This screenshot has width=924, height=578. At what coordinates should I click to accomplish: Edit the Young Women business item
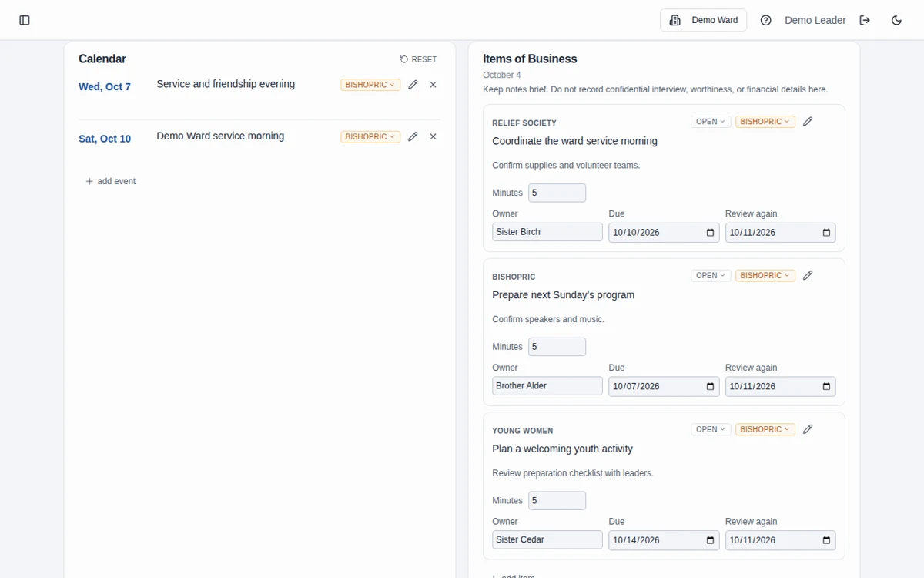(808, 429)
